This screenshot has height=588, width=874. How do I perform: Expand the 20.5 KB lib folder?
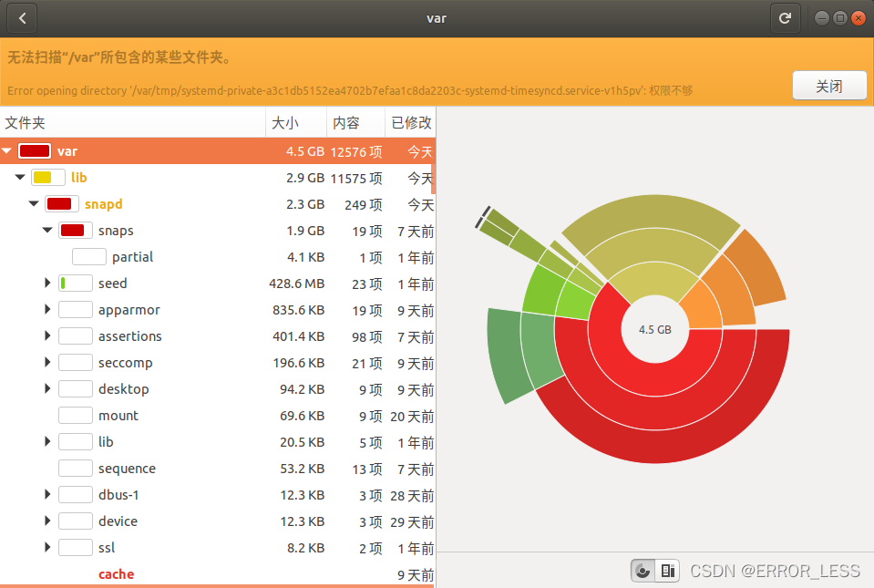pos(47,441)
